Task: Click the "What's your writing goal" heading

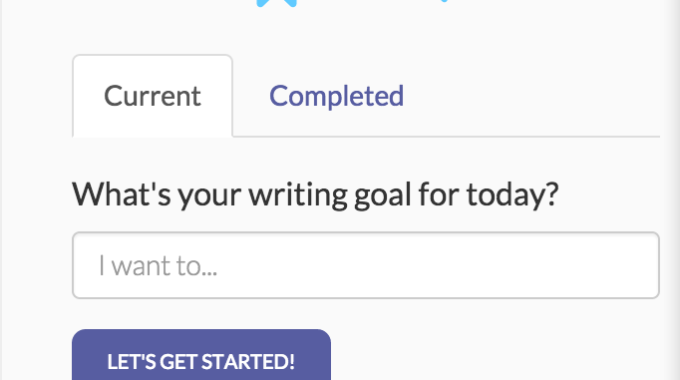Action: tap(315, 195)
